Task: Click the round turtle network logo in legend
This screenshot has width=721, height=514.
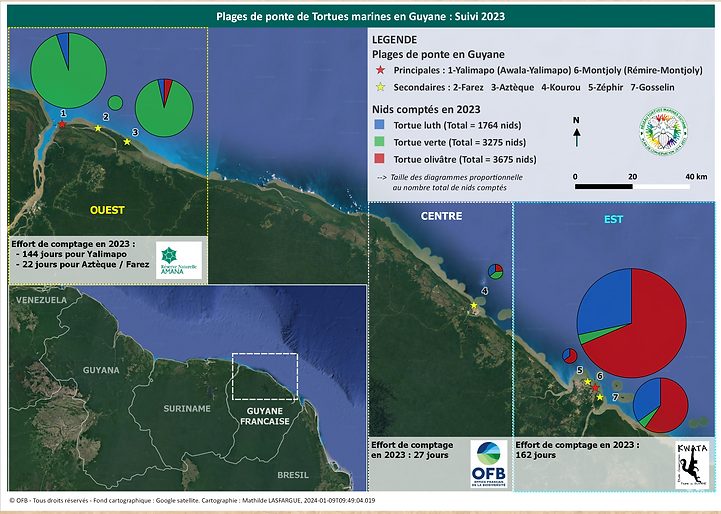Action: click(661, 131)
